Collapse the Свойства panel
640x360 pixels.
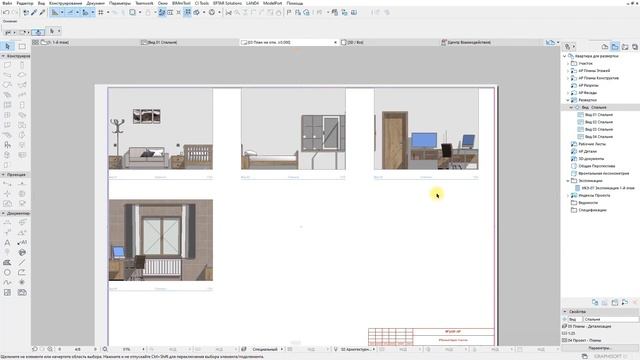[x=565, y=311]
